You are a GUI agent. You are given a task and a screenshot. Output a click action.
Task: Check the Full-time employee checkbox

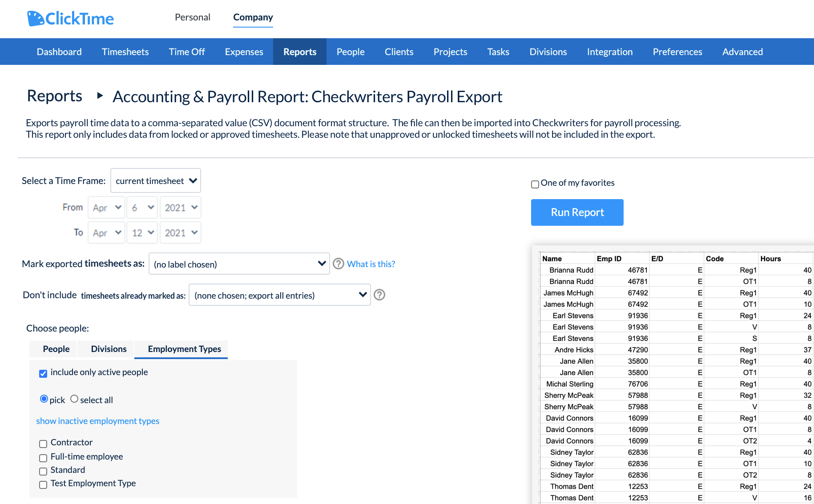pos(43,458)
